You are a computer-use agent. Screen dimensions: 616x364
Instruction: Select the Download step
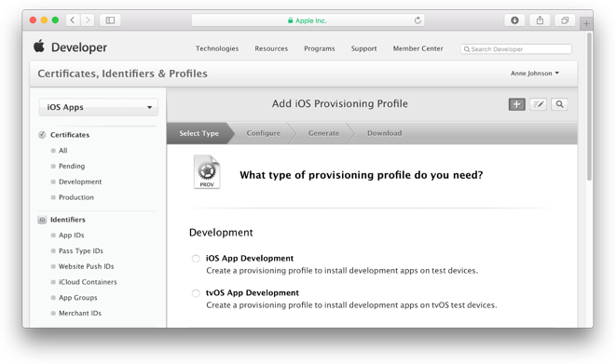[385, 133]
